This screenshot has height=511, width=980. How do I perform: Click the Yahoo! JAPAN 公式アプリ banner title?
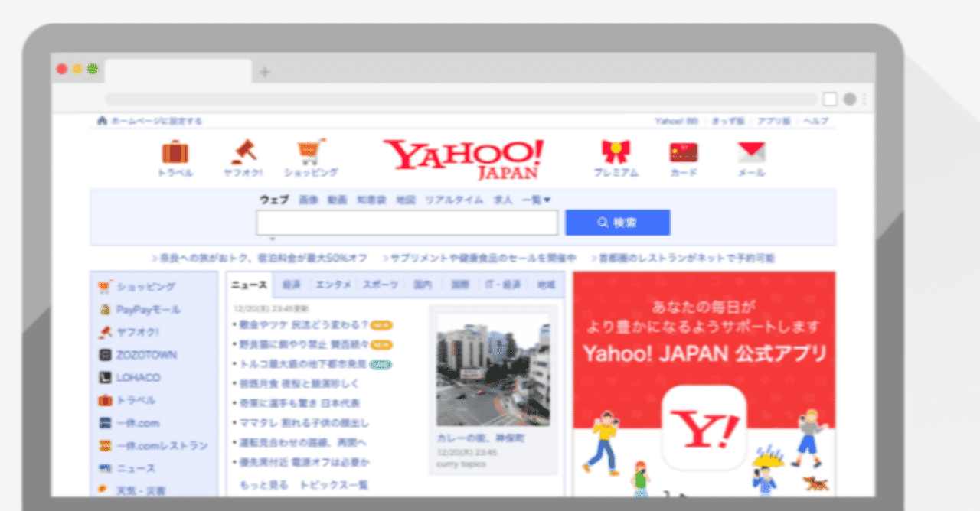(x=705, y=354)
